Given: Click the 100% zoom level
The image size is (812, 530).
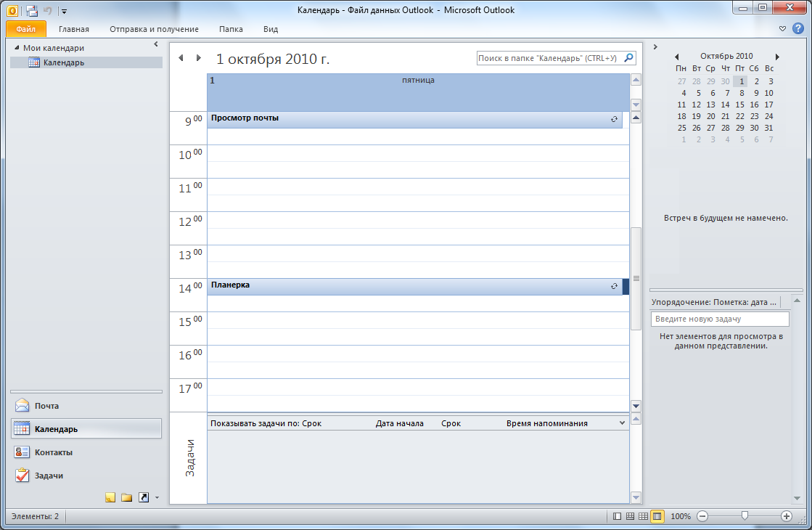Looking at the screenshot, I should (x=681, y=516).
